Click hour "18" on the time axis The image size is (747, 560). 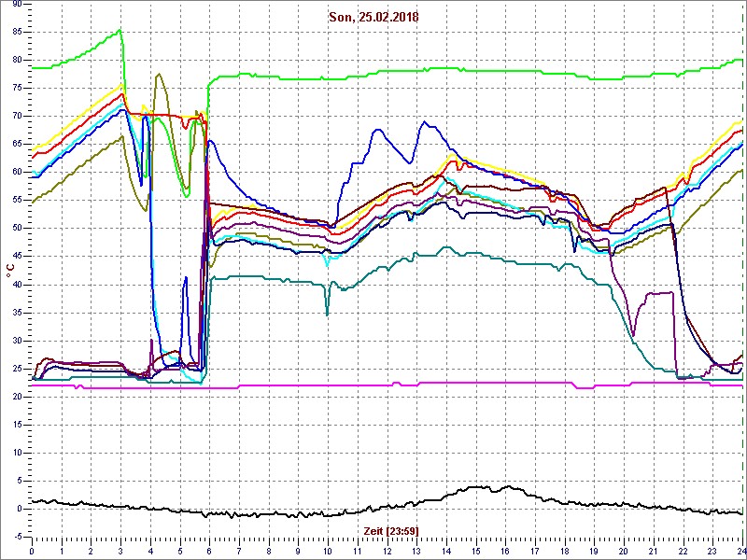click(x=565, y=553)
